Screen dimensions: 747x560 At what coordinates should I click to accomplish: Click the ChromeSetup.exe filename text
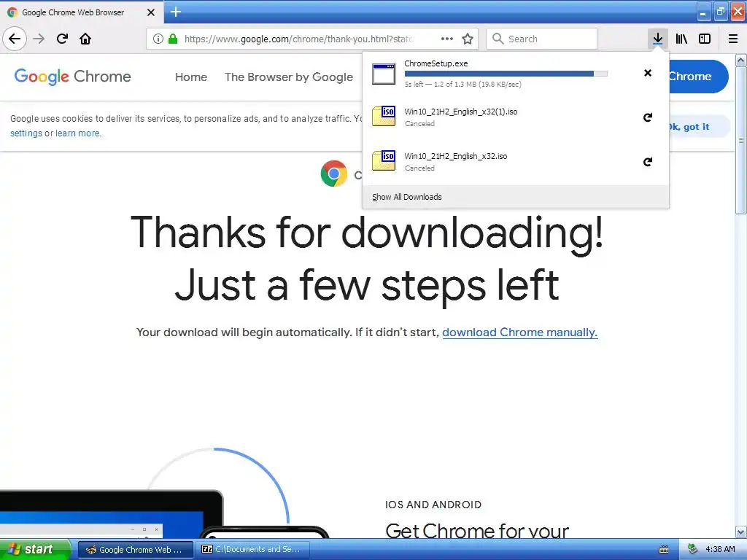[436, 64]
